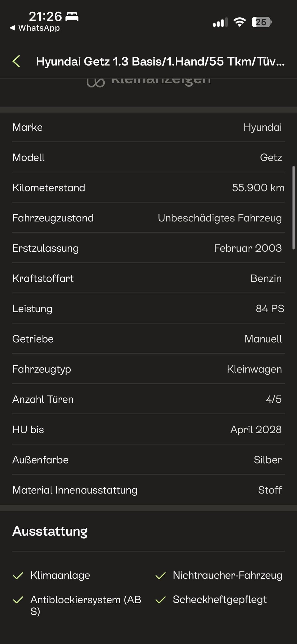Tap the status bar clock time
Image resolution: width=297 pixels, height=644 pixels.
45,17
